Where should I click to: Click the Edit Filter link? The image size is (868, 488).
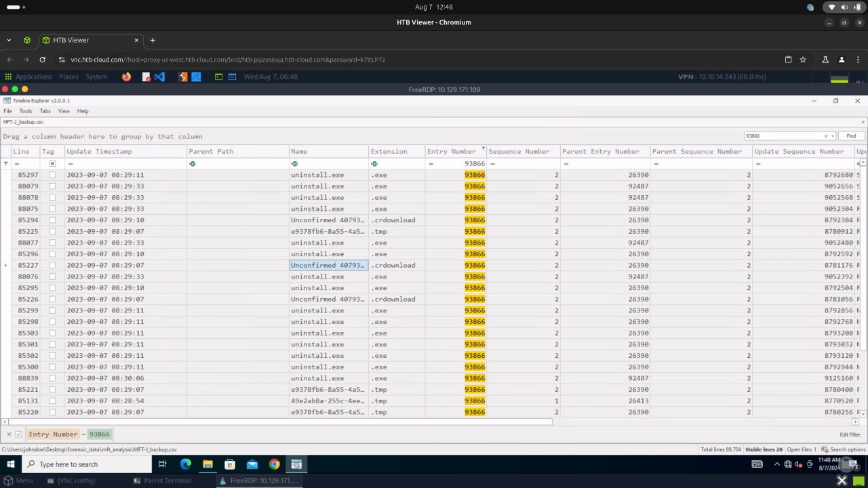click(850, 434)
